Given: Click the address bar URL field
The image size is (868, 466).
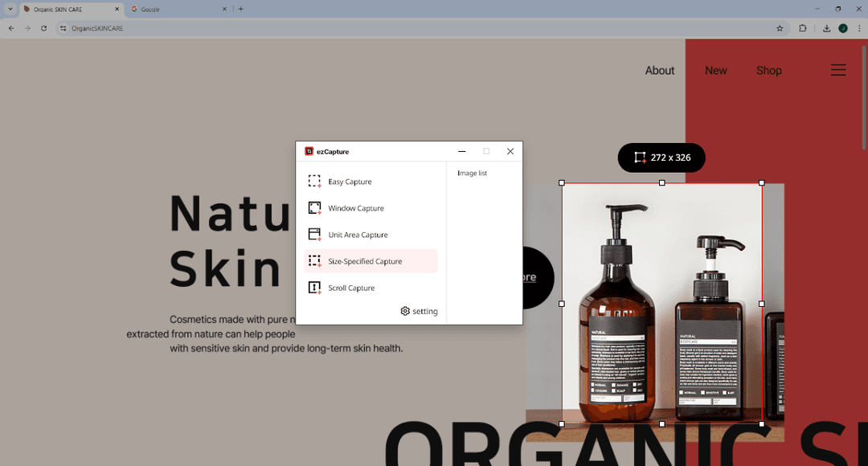Looking at the screenshot, I should click(x=402, y=28).
